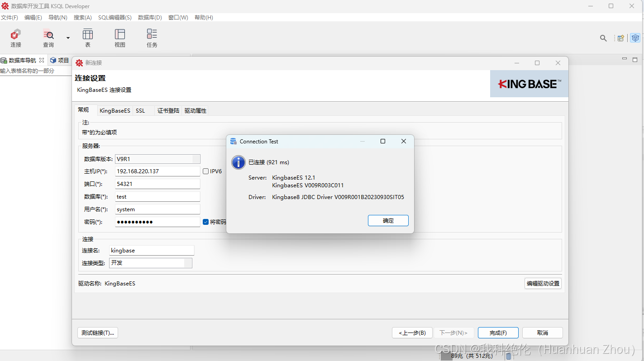Minimize the 新连接 dialog window
The height and width of the screenshot is (361, 644).
point(517,63)
